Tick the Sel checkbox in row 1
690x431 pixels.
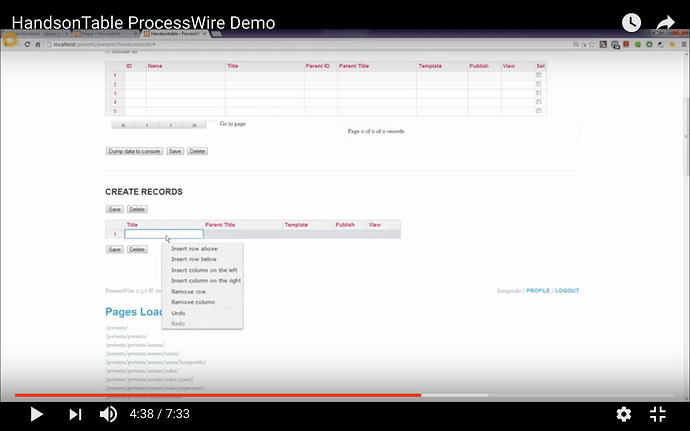[x=539, y=75]
